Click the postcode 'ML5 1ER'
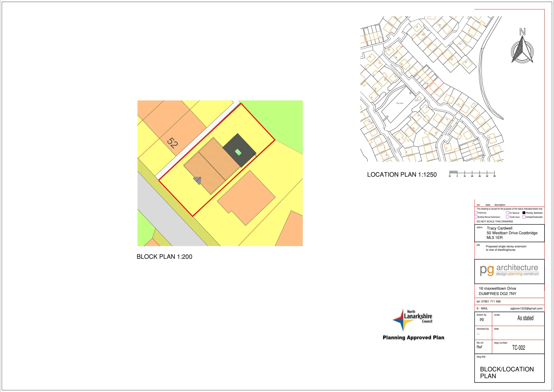554x392 pixels. [494, 238]
